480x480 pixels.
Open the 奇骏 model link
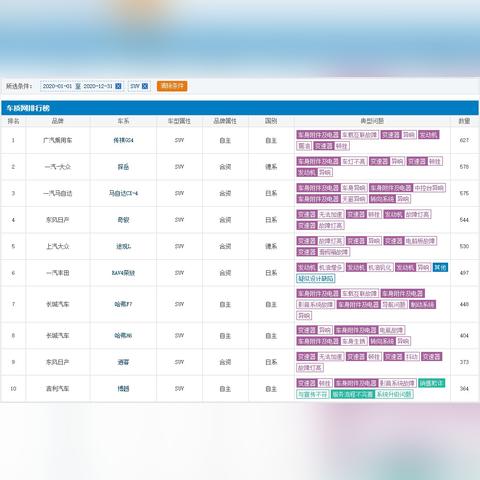(123, 220)
